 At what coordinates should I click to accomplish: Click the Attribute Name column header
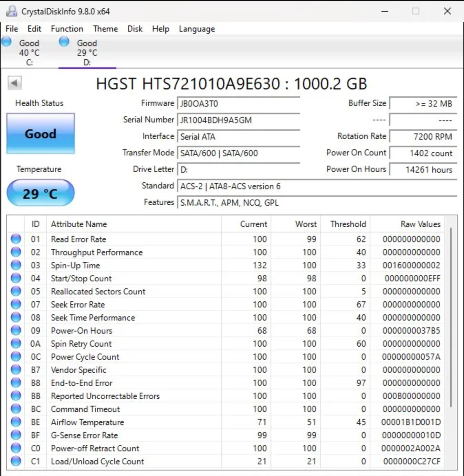pos(134,224)
